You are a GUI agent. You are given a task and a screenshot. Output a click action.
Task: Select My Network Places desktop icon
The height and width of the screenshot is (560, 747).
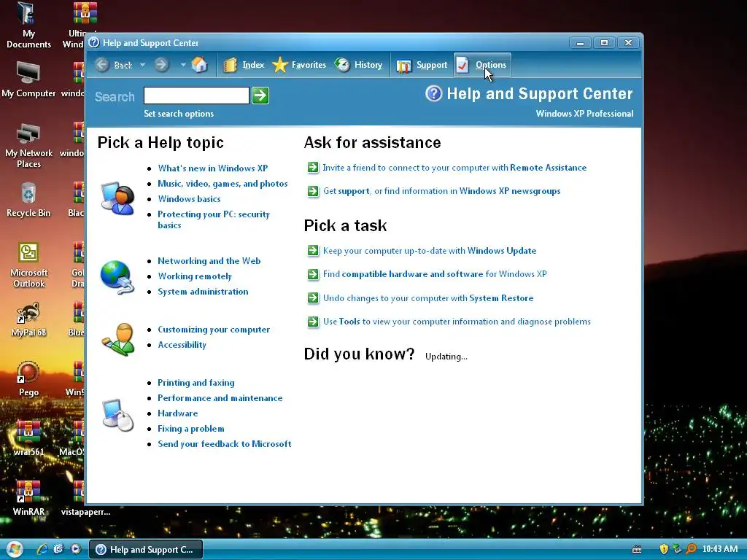(x=28, y=145)
